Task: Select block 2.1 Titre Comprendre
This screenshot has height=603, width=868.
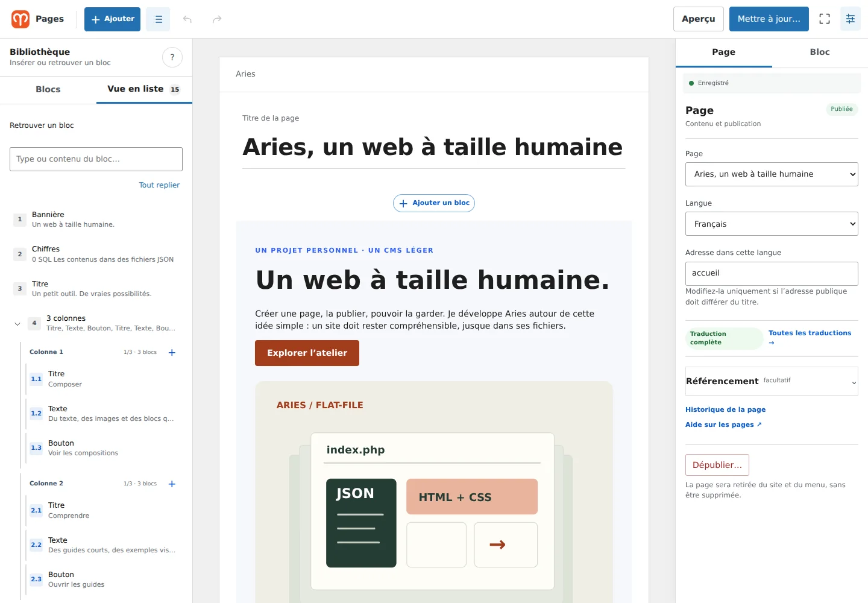Action: (104, 510)
